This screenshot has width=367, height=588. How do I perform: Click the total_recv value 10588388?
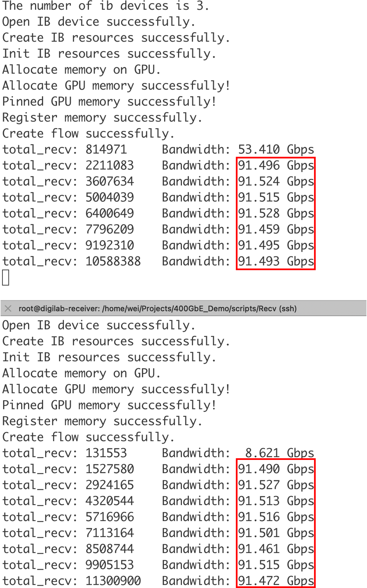pos(113,261)
